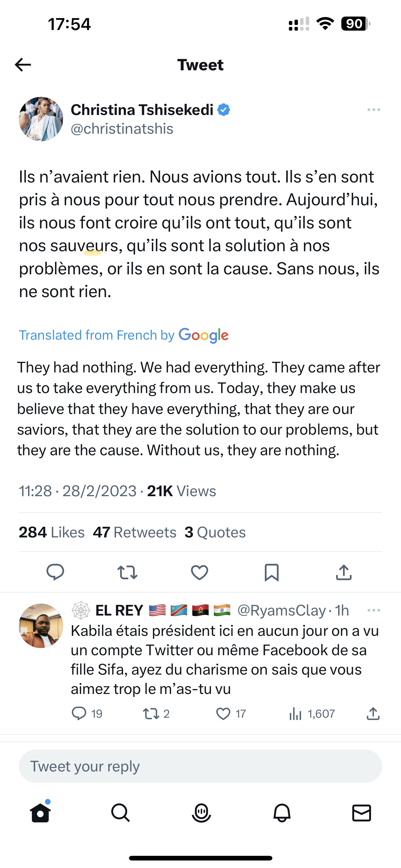Screen dimensions: 401x868
Task: Tap the back arrow icon
Action: pos(23,64)
